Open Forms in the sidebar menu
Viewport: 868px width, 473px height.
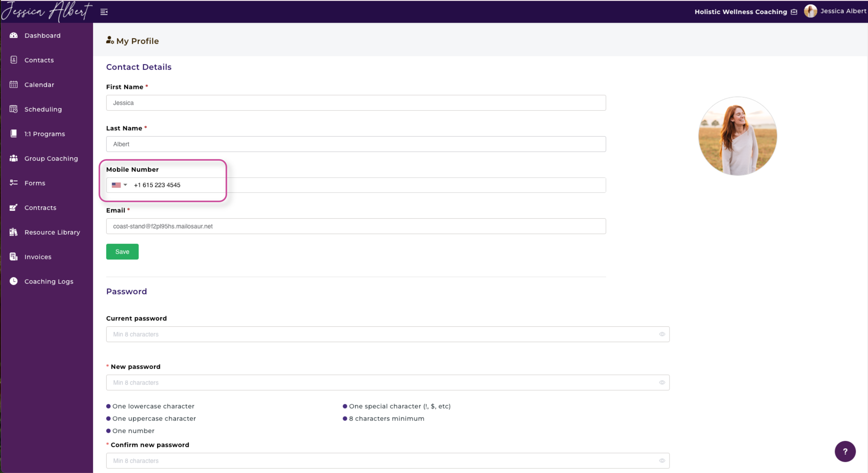(35, 183)
